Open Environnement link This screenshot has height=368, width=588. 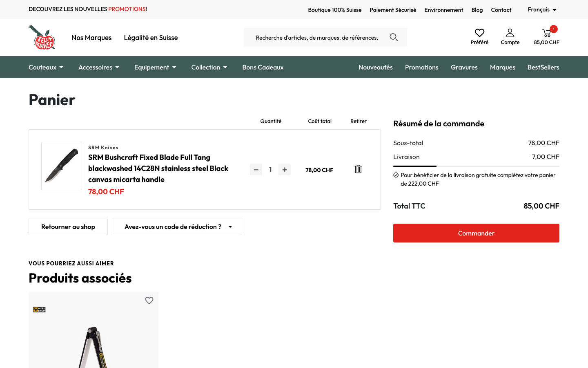(x=444, y=10)
